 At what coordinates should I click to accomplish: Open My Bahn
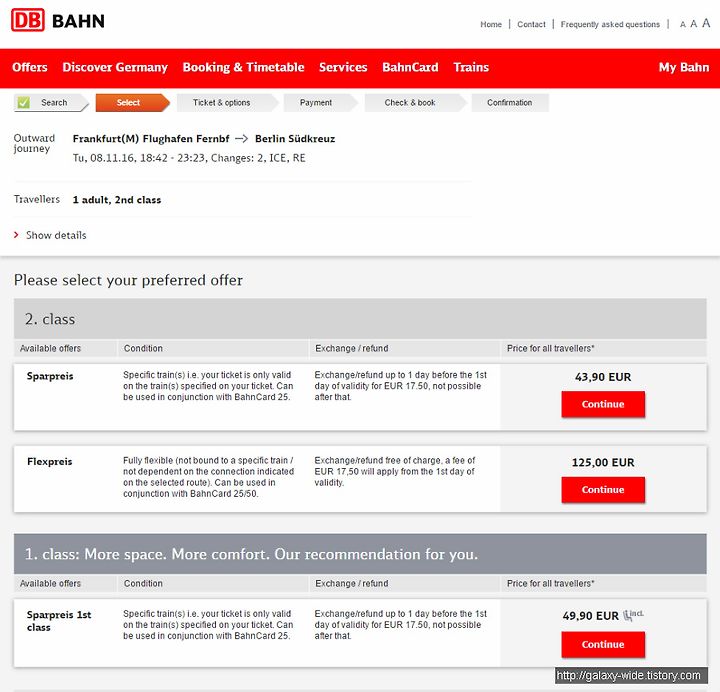684,68
